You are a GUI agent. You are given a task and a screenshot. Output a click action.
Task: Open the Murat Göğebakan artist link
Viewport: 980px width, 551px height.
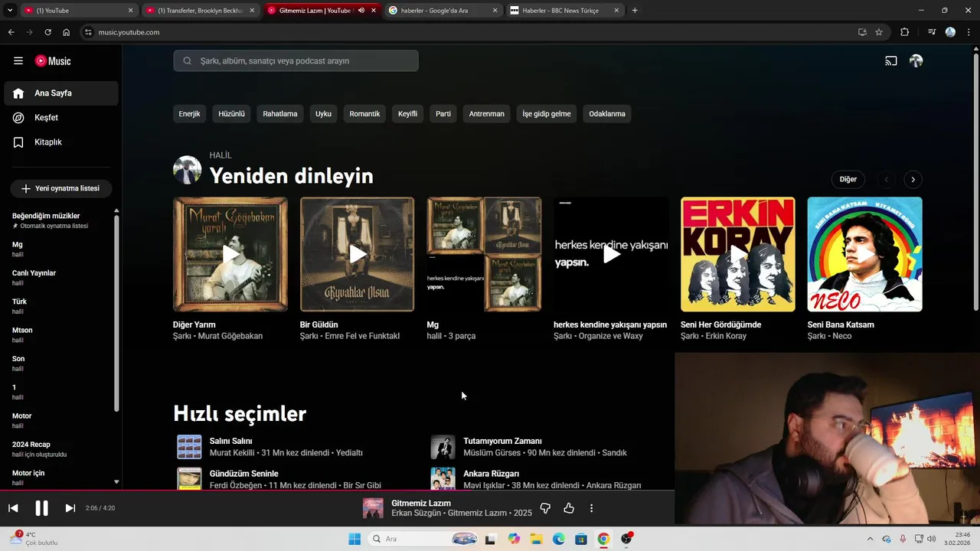[230, 336]
